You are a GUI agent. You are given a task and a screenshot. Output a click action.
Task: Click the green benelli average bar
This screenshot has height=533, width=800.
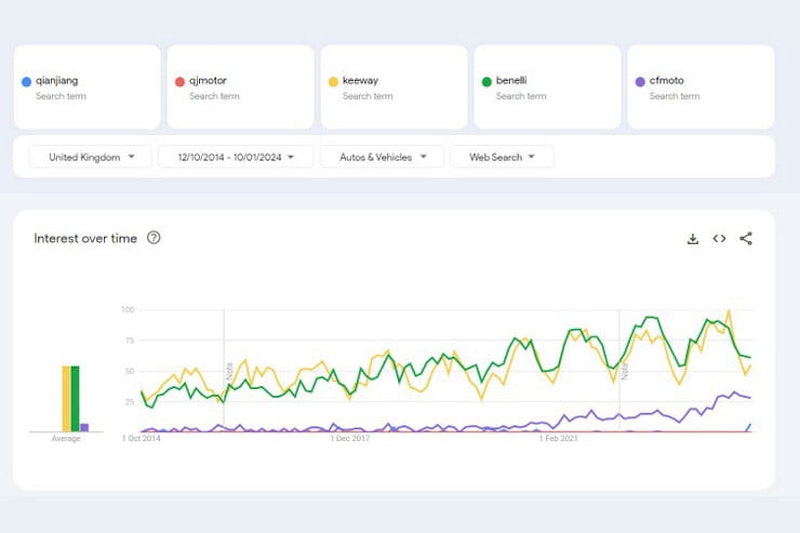75,399
